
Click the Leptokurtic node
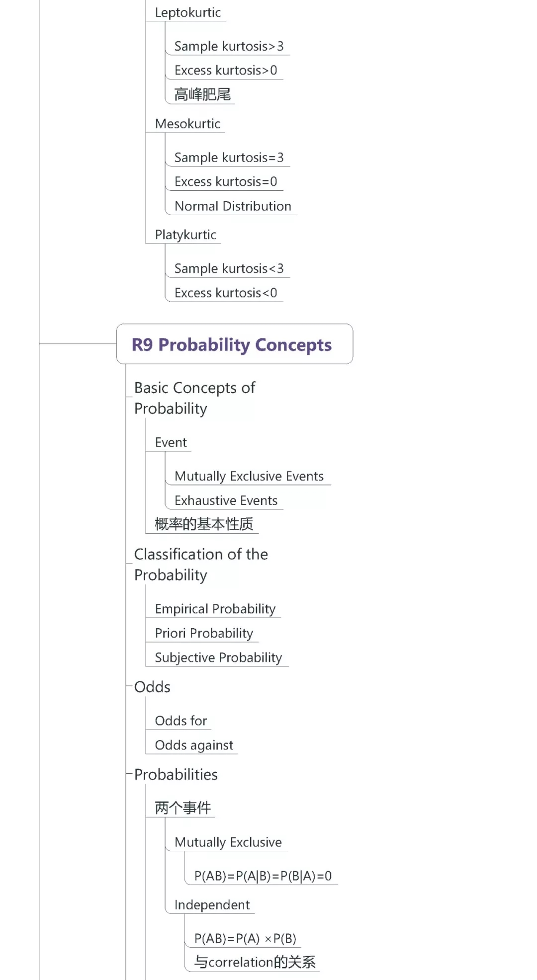[187, 12]
